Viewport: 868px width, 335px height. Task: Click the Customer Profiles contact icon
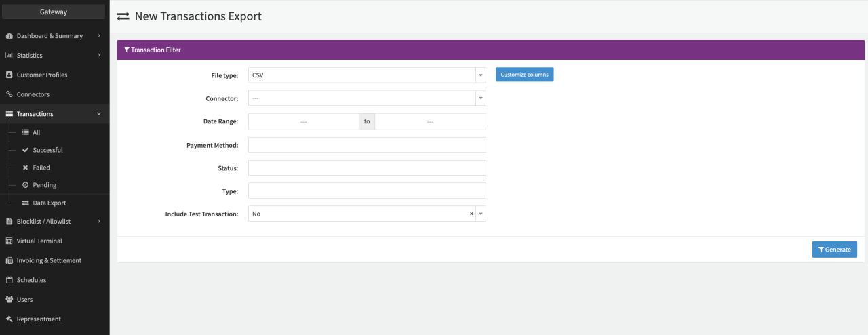[9, 75]
